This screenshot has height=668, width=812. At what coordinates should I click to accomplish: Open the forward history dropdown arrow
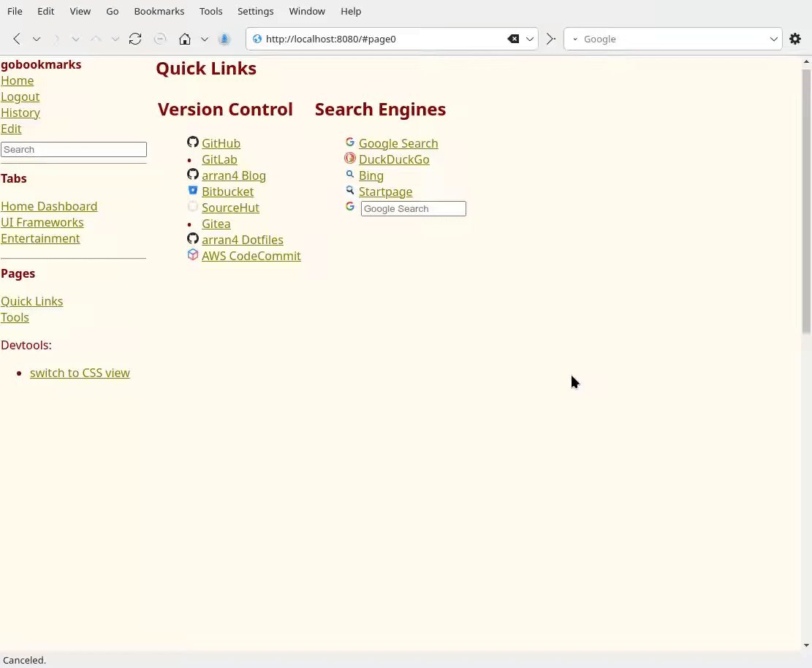(x=75, y=39)
